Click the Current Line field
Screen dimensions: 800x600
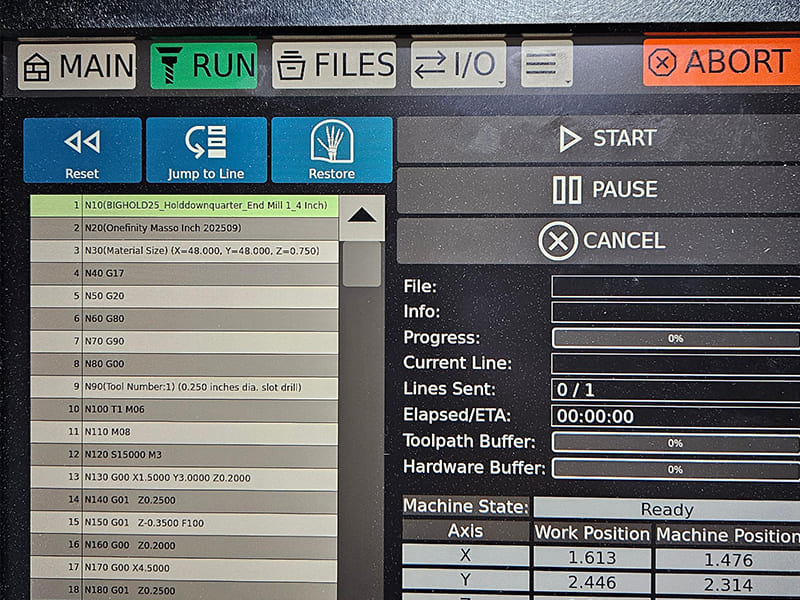[676, 364]
